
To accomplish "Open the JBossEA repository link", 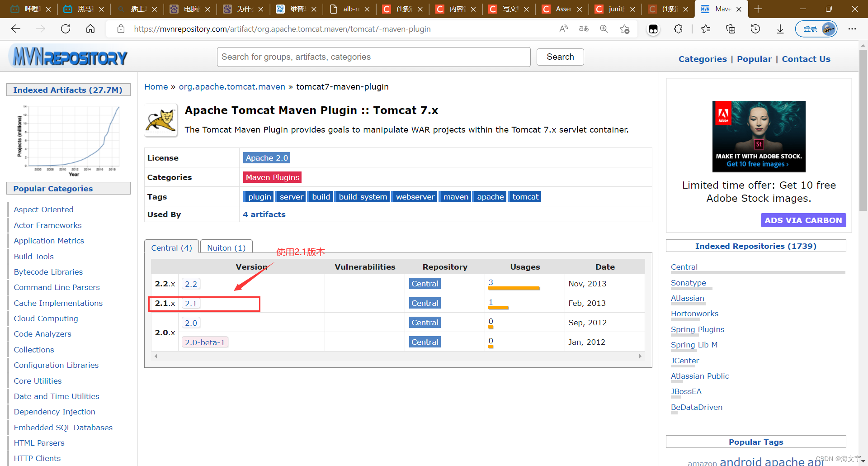I will [686, 391].
